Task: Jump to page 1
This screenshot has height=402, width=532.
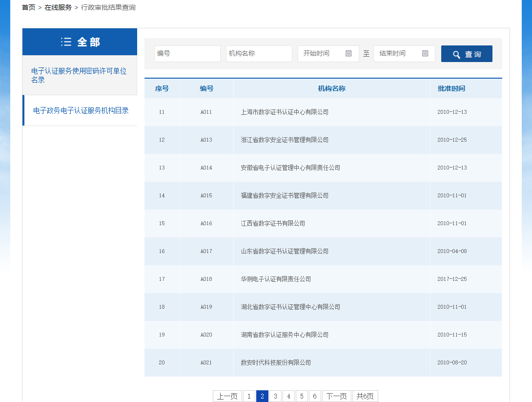Action: [x=249, y=396]
